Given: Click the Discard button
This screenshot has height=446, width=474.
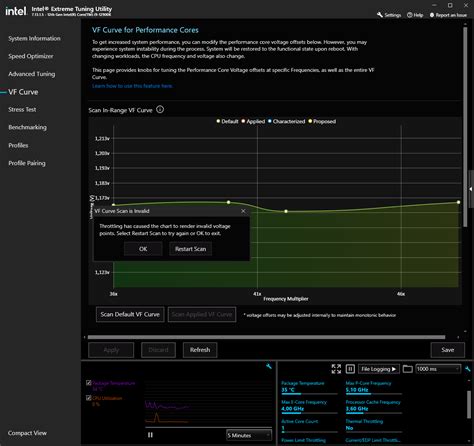Looking at the screenshot, I should pyautogui.click(x=158, y=350).
